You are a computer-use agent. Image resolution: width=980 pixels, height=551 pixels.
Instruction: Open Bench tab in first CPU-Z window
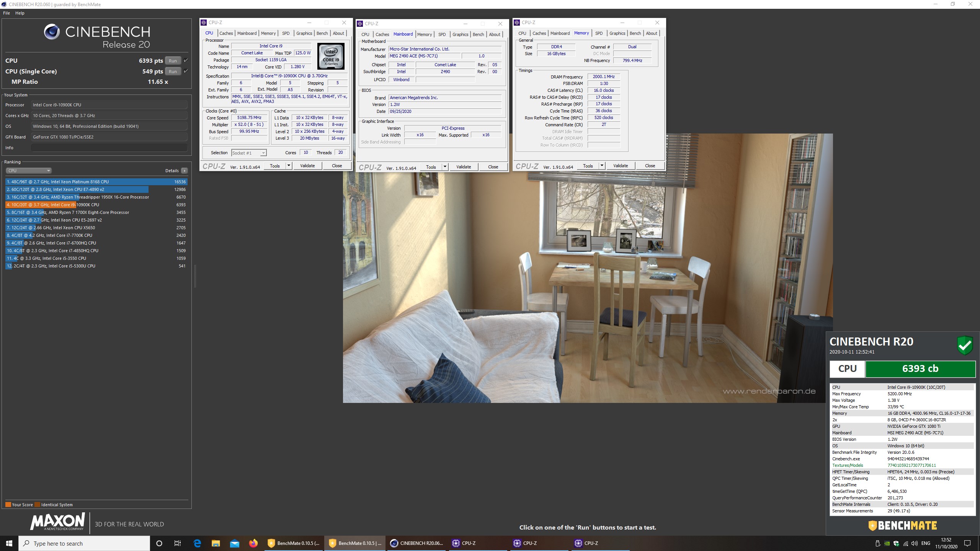tap(322, 33)
